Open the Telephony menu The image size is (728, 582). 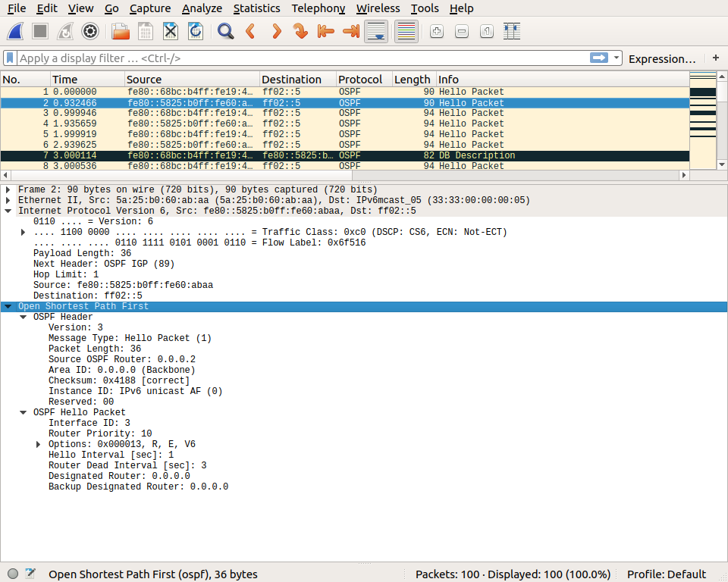point(318,8)
